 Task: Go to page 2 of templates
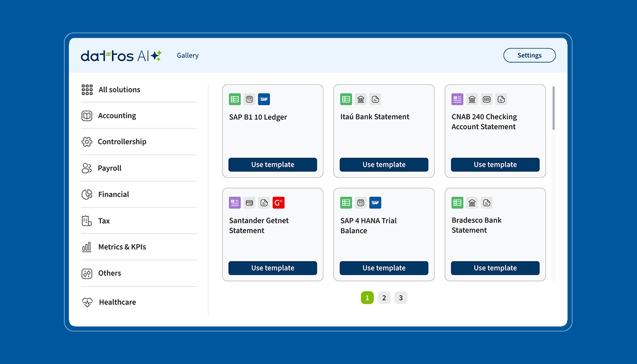point(384,298)
